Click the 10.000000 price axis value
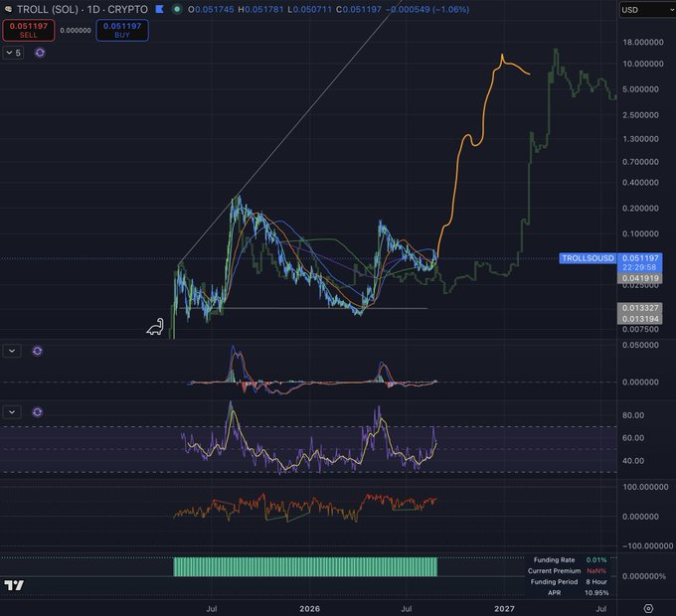Viewport: 676px width, 616px height. (643, 64)
